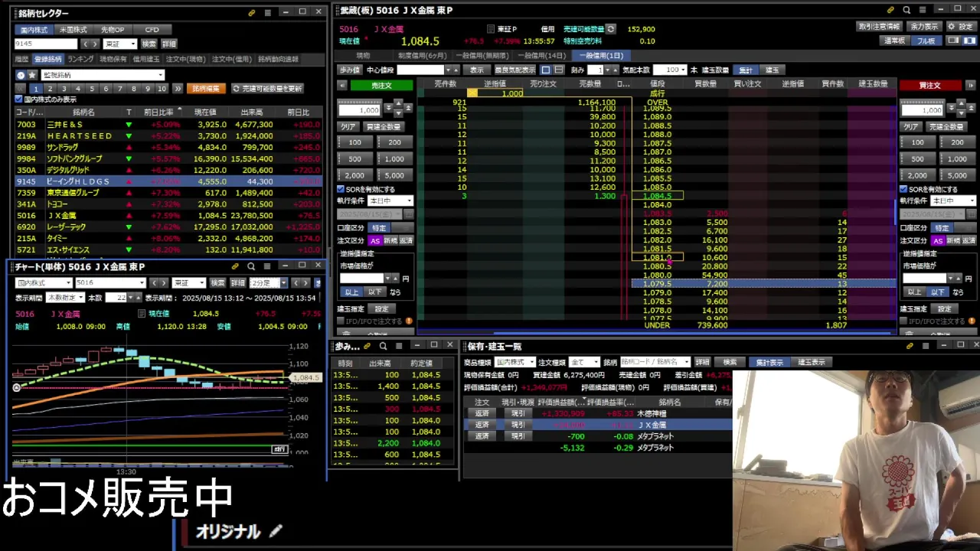The height and width of the screenshot is (551, 980).
Task: Open the 現物保有 tab
Action: pyautogui.click(x=113, y=59)
